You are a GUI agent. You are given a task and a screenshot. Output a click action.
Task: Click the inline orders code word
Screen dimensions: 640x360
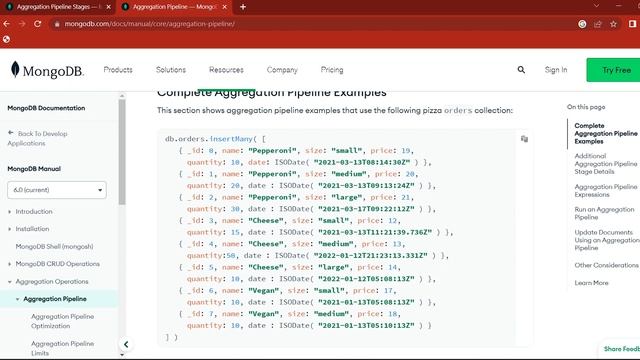tap(458, 111)
